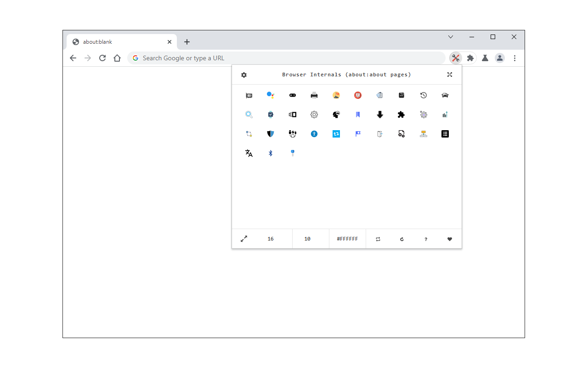Screen dimensions: 588x368
Task: Click the sync loop toggle icon
Action: click(x=378, y=239)
